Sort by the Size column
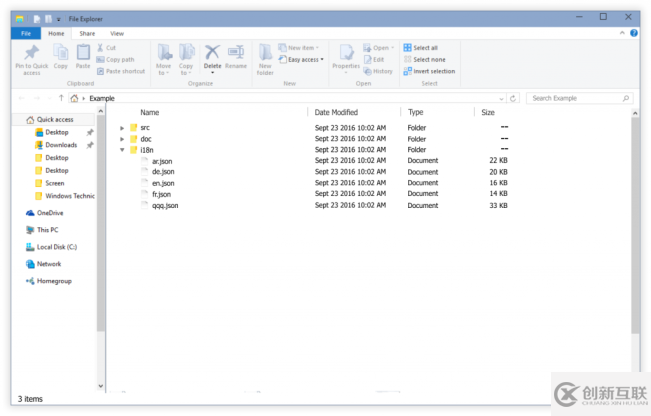Viewport: 651px width, 416px height. (488, 112)
